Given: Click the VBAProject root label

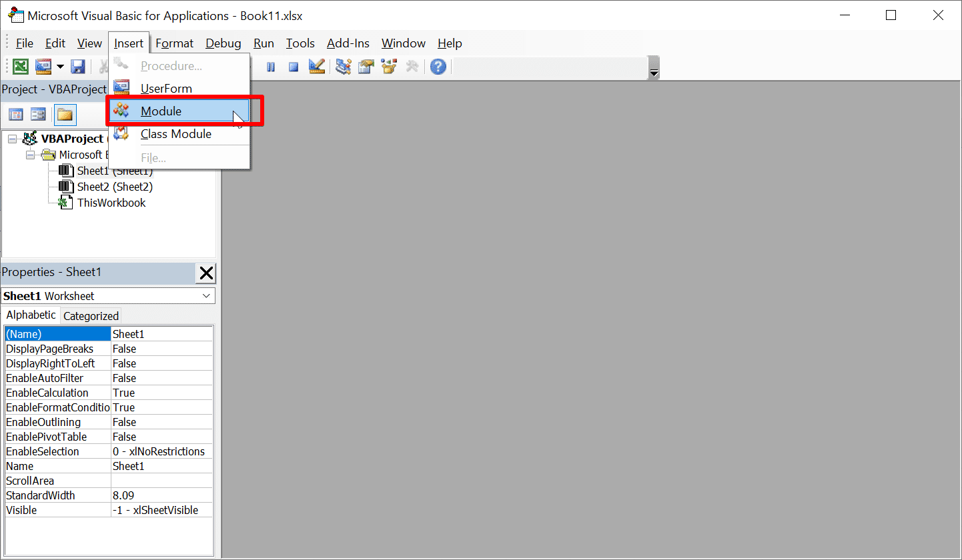Looking at the screenshot, I should click(x=72, y=139).
